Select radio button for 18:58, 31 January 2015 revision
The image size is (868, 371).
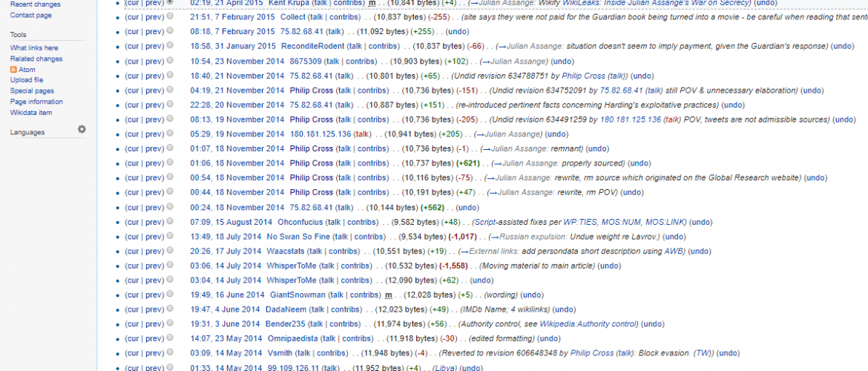(170, 46)
